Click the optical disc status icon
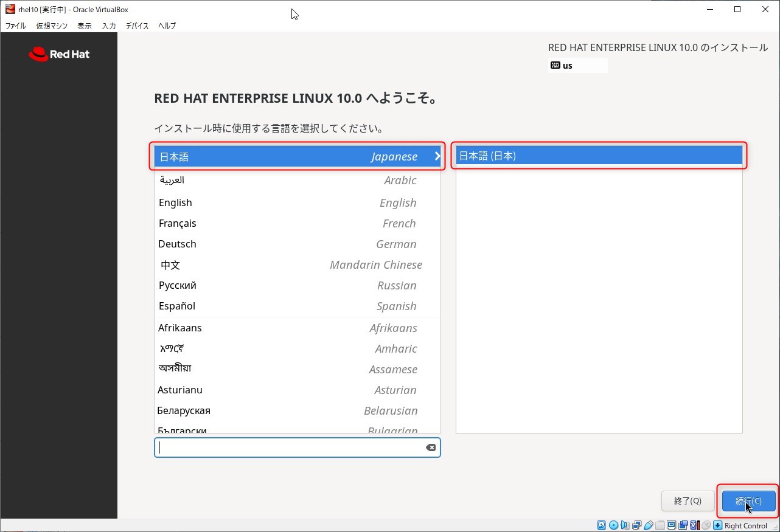Viewport: 780px width, 532px height. [x=613, y=525]
